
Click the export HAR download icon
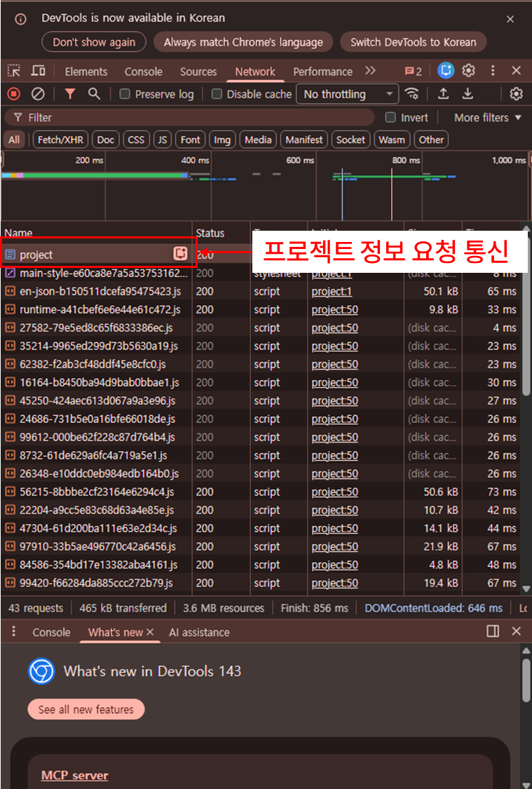(x=468, y=94)
